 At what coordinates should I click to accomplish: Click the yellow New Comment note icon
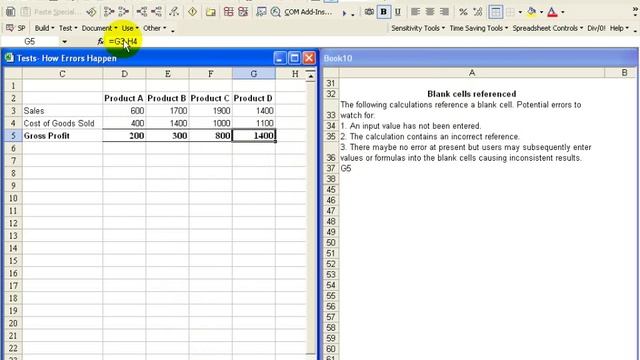(211, 12)
